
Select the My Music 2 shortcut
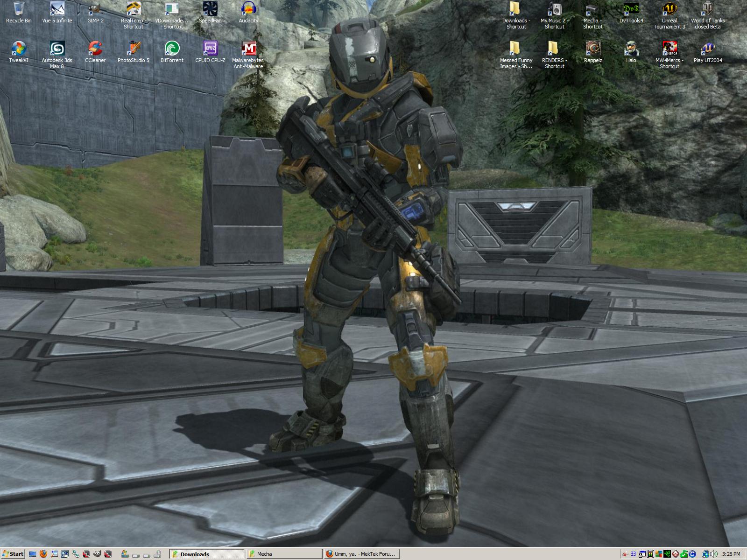(554, 15)
